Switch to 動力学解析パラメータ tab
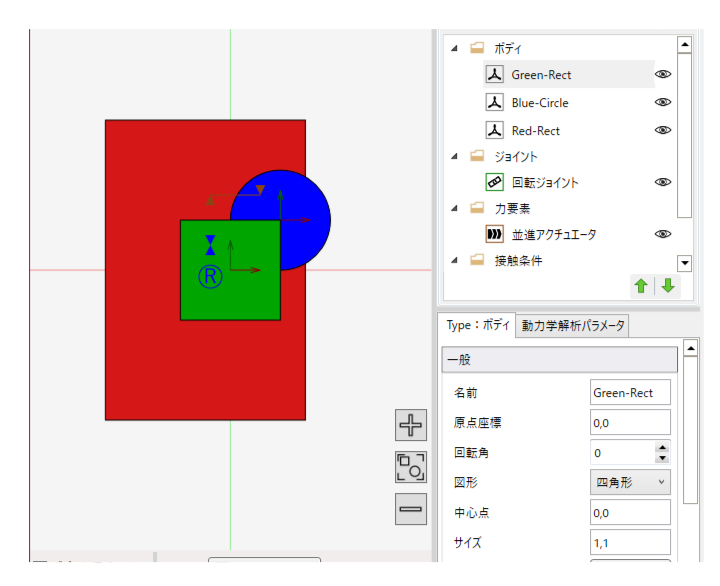Viewport: 720px width, 586px height. 573,326
